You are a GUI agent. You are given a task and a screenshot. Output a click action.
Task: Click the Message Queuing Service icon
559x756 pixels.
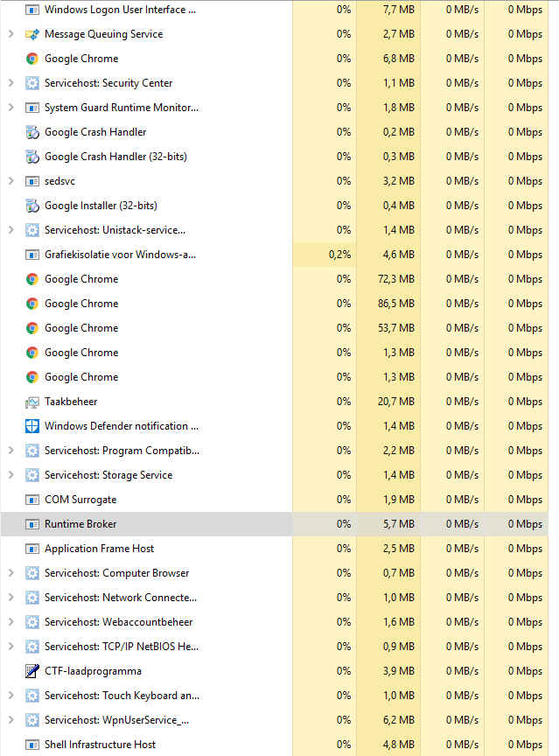pos(32,34)
